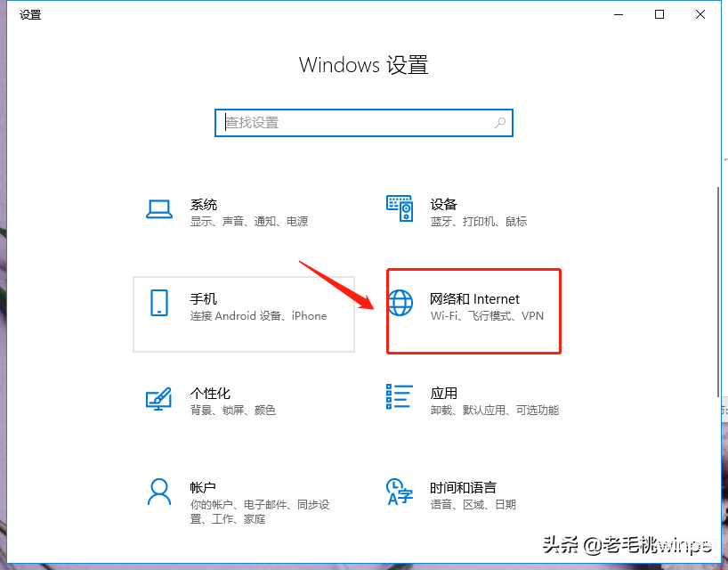The image size is (728, 570).
Task: Click the text 你的帐户、电子邮件、同步设置
Action: click(260, 511)
